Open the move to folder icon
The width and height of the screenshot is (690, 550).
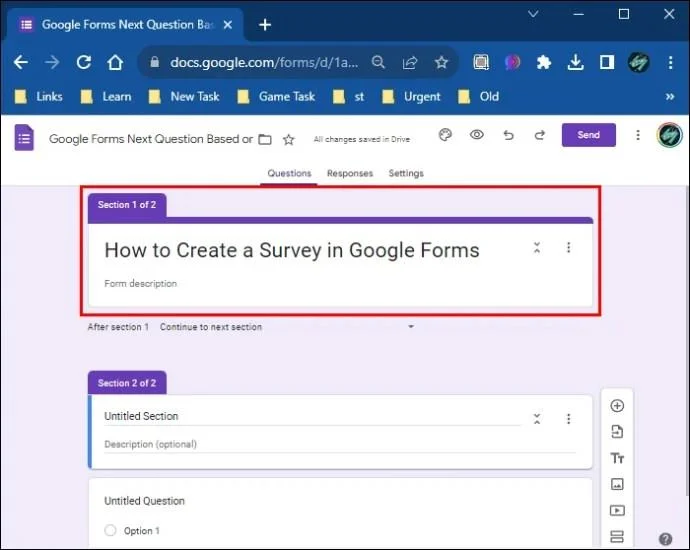264,139
